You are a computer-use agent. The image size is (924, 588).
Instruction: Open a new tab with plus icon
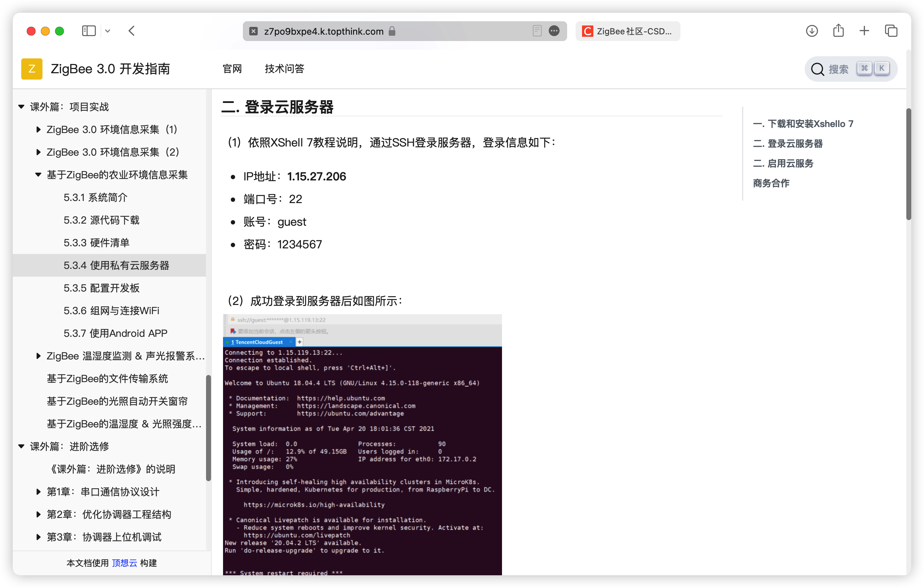click(x=864, y=31)
